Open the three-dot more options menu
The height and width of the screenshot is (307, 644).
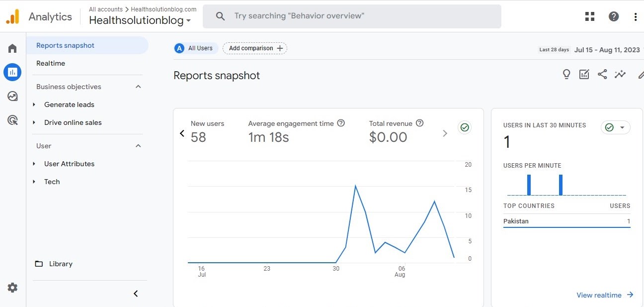click(x=636, y=16)
